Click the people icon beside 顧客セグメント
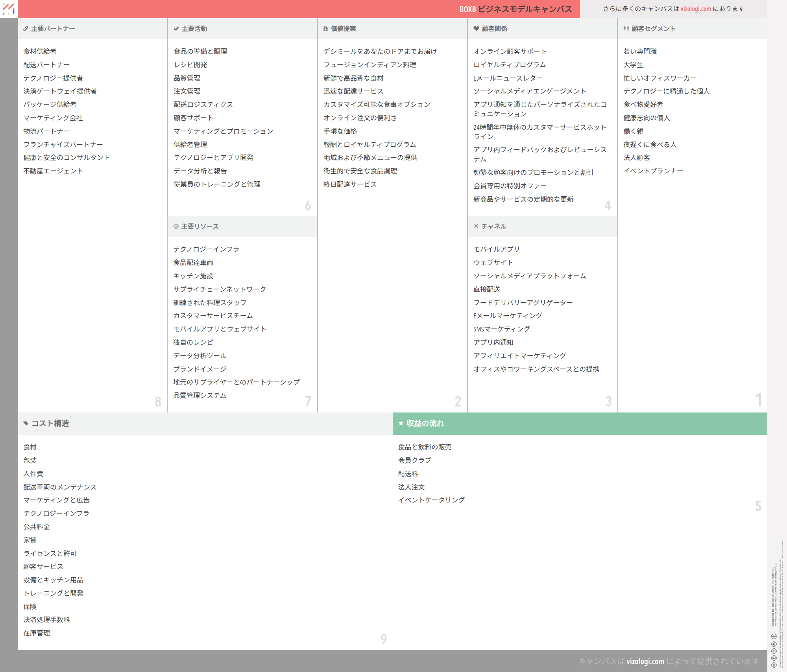Screen dimensions: 787x672 tap(626, 29)
